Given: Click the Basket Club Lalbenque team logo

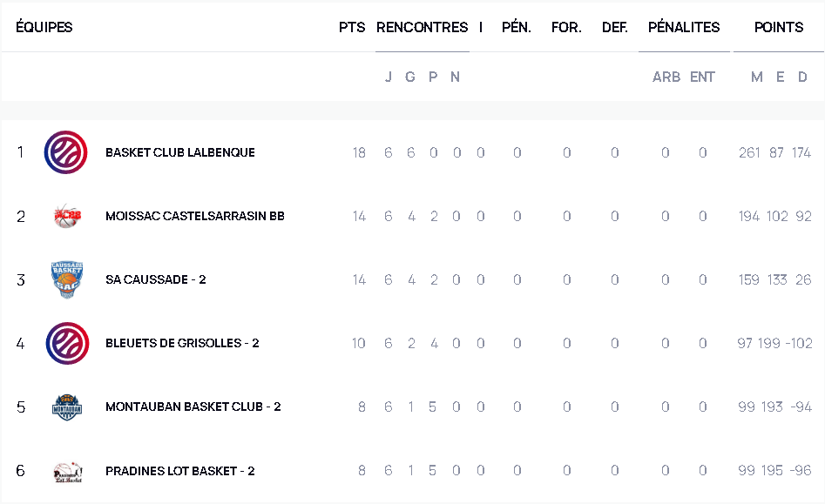Looking at the screenshot, I should pyautogui.click(x=66, y=152).
